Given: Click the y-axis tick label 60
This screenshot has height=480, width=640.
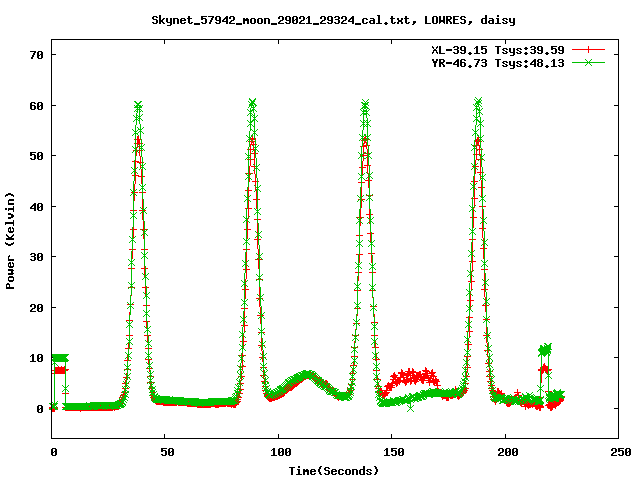Looking at the screenshot, I should point(36,106).
